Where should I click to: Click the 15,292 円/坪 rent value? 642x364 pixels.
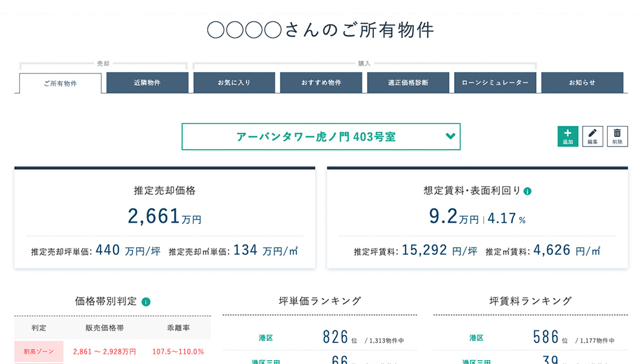click(439, 250)
